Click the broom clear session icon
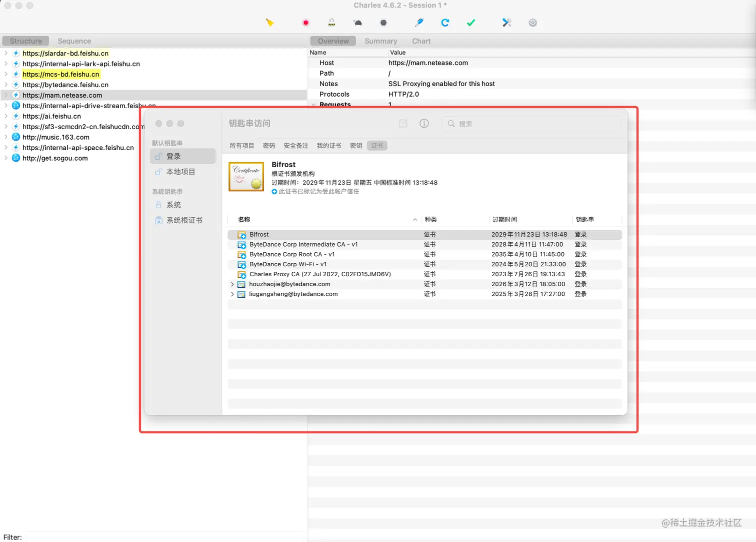The height and width of the screenshot is (542, 756). [x=270, y=23]
